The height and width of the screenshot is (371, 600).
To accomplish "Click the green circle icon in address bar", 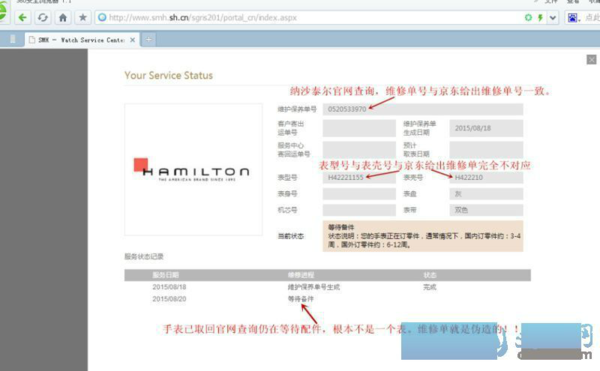I will coord(528,18).
